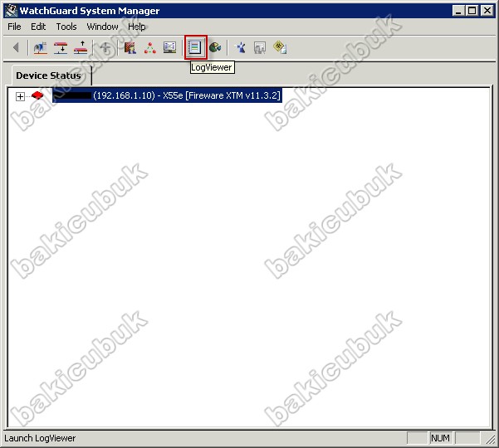Click the grayed CA Manager certificate icon
The height and width of the screenshot is (448, 499).
260,47
